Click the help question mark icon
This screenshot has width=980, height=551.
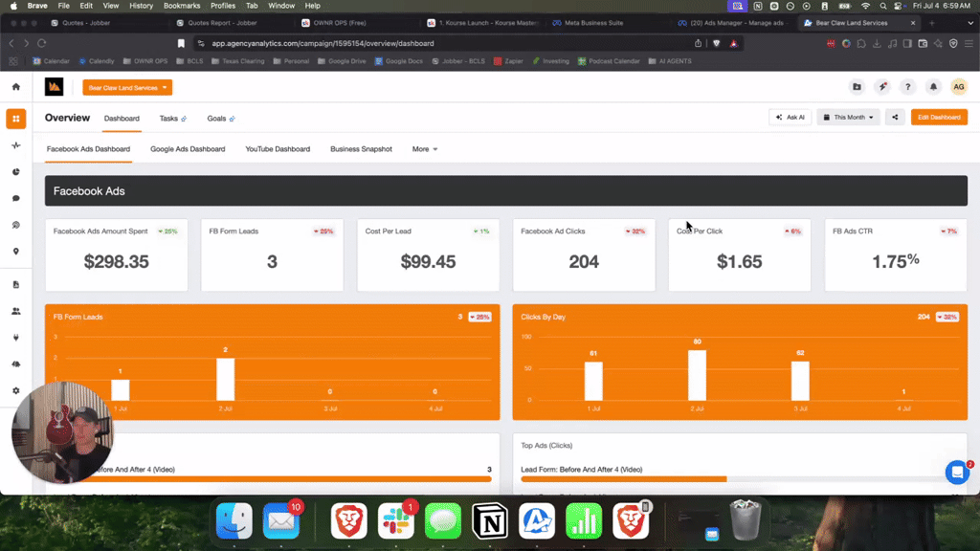coord(907,86)
